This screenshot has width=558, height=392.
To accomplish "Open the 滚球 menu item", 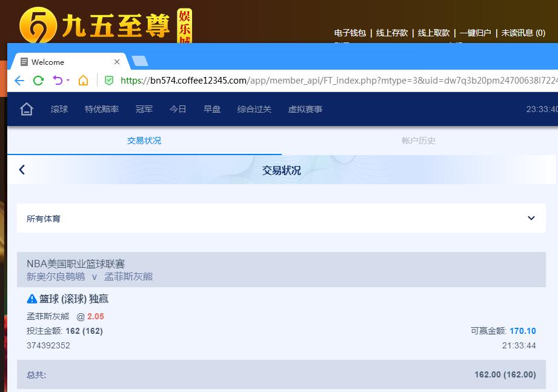I will click(x=59, y=109).
